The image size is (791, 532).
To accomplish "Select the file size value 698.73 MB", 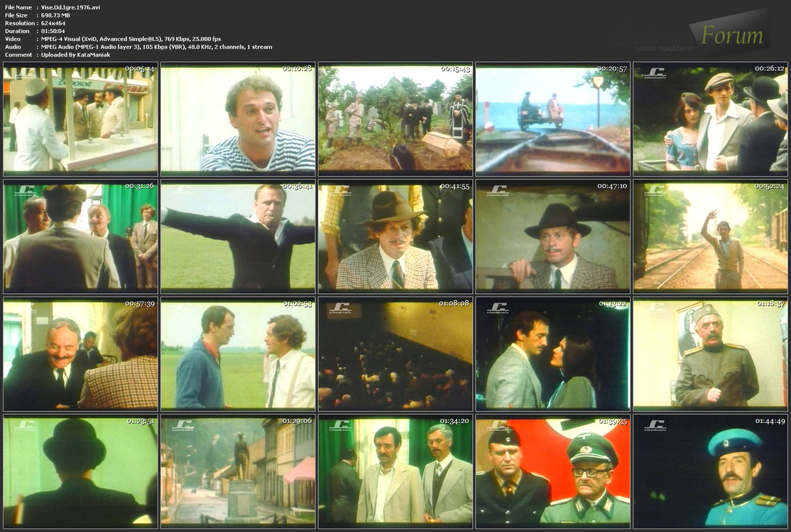I will coord(55,15).
